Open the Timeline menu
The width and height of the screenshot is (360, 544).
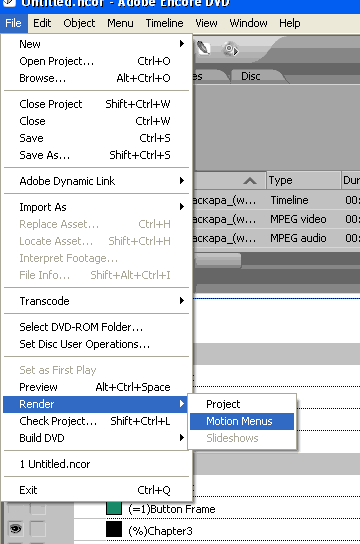pyautogui.click(x=164, y=23)
